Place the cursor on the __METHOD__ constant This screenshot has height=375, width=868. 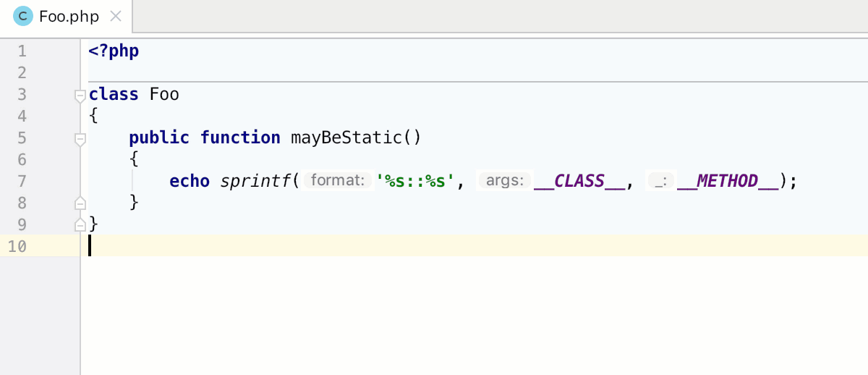[x=727, y=181]
